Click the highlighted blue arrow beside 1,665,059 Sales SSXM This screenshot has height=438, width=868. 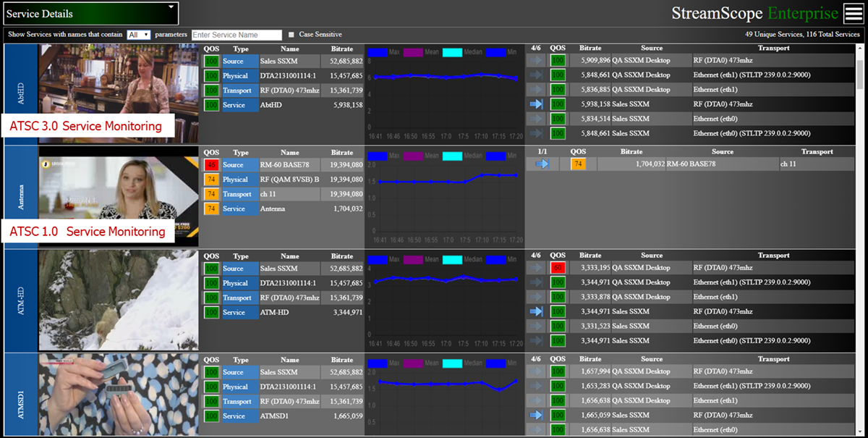[x=536, y=415]
